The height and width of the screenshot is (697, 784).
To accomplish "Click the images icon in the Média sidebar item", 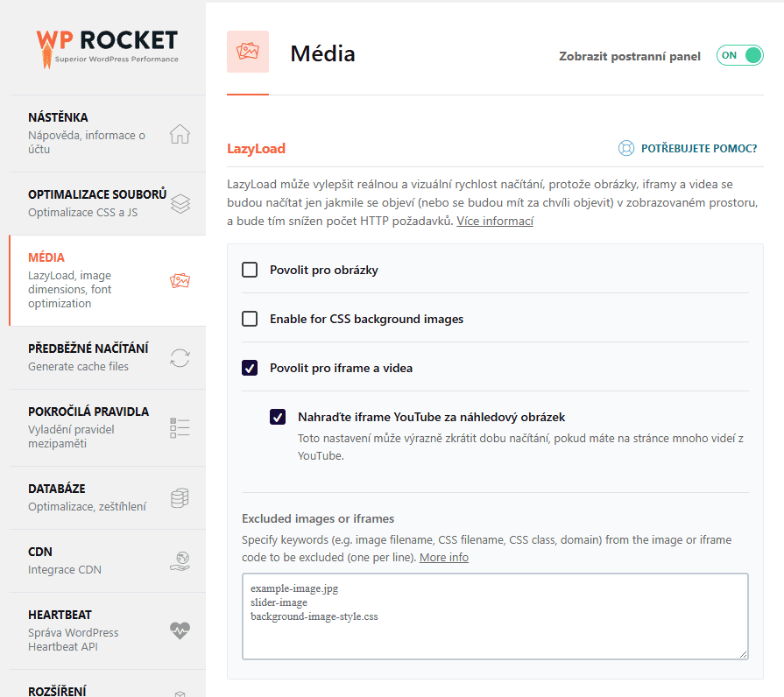I will [180, 280].
